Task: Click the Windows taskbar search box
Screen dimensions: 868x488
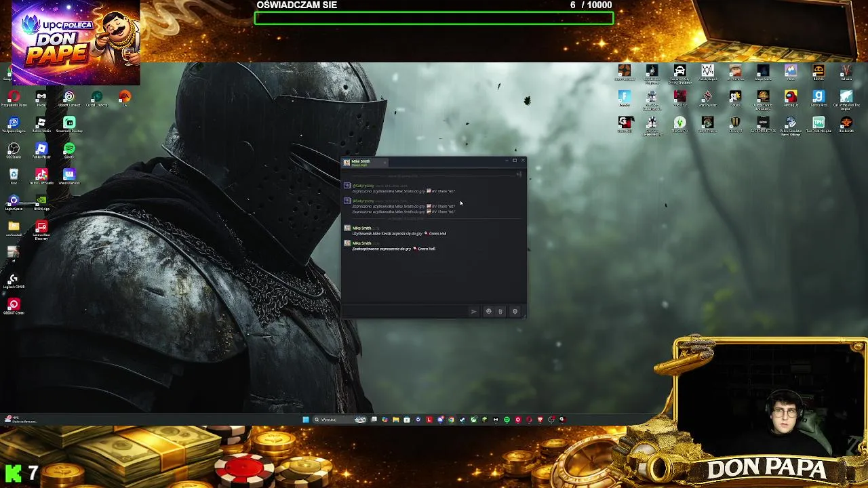Action: 339,420
